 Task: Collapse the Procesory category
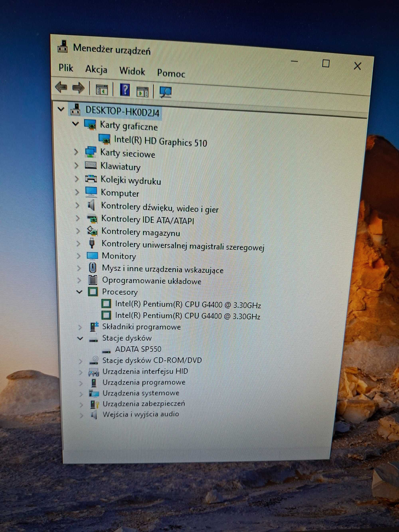79,292
